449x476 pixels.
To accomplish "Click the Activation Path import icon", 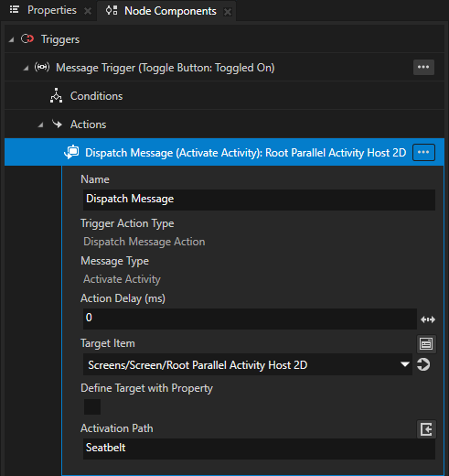I will [x=426, y=429].
